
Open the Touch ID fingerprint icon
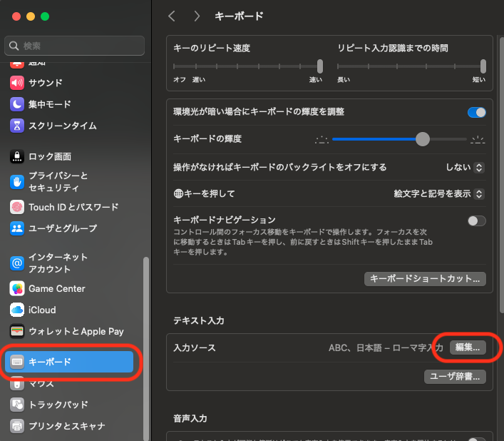pos(17,207)
